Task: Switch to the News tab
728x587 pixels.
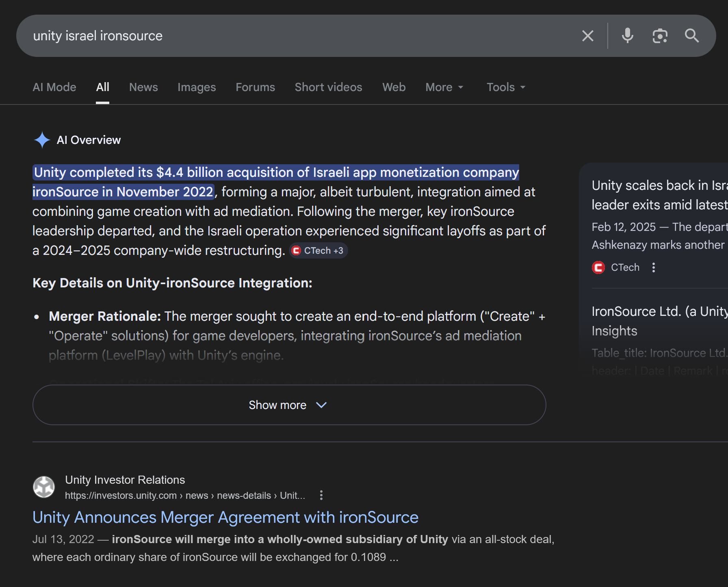Action: click(143, 87)
